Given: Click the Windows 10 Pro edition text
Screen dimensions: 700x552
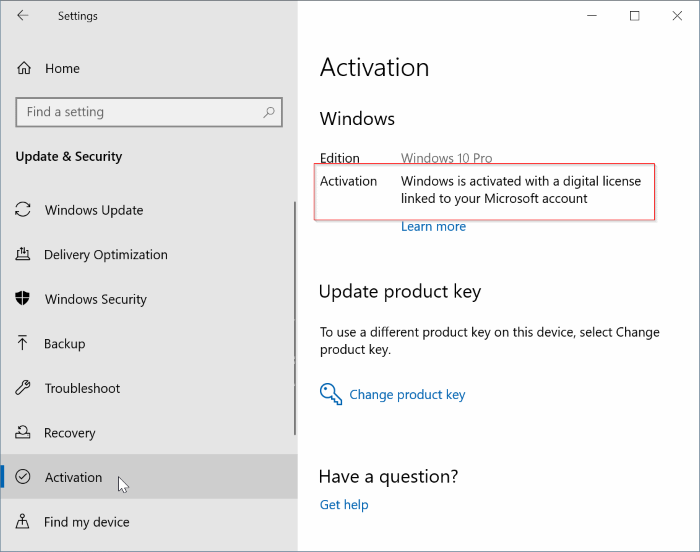Looking at the screenshot, I should 446,158.
